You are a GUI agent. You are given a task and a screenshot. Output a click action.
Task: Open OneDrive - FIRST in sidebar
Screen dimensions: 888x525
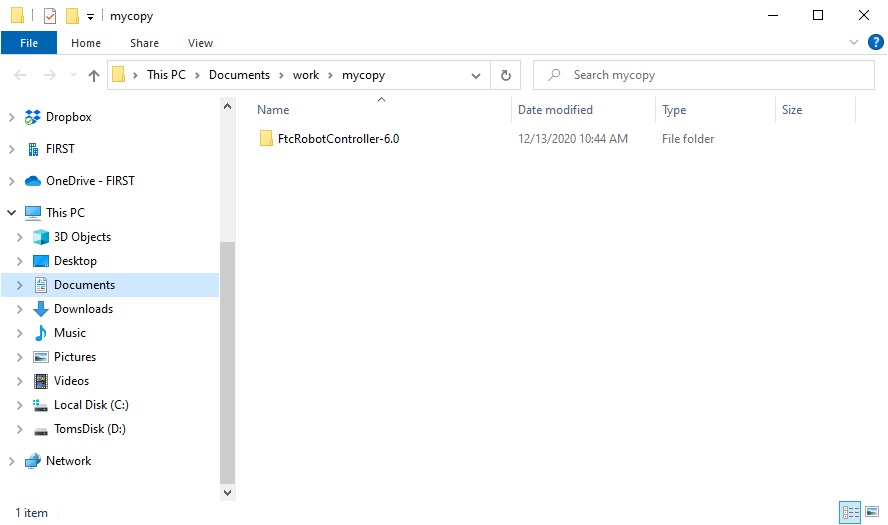(x=89, y=181)
